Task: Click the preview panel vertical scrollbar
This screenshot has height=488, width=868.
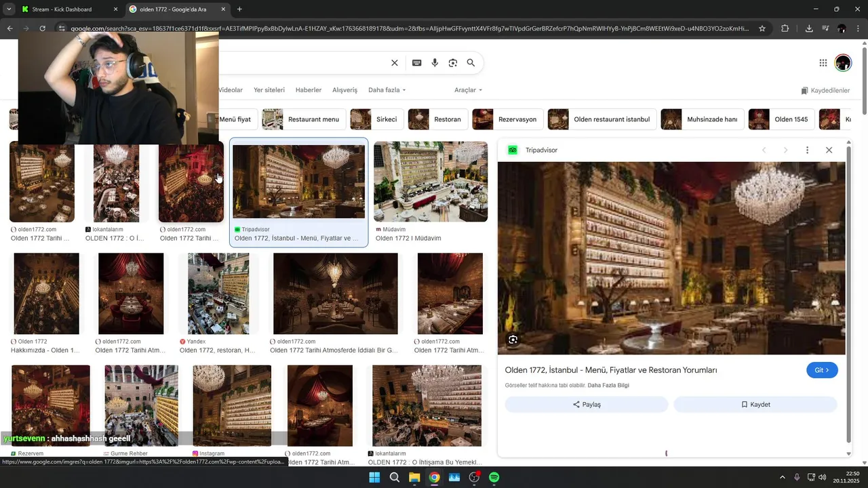Action: (x=848, y=295)
